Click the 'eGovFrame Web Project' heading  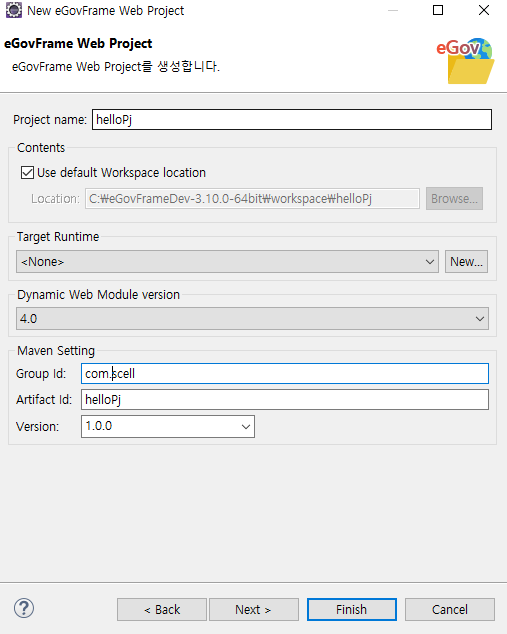point(78,43)
